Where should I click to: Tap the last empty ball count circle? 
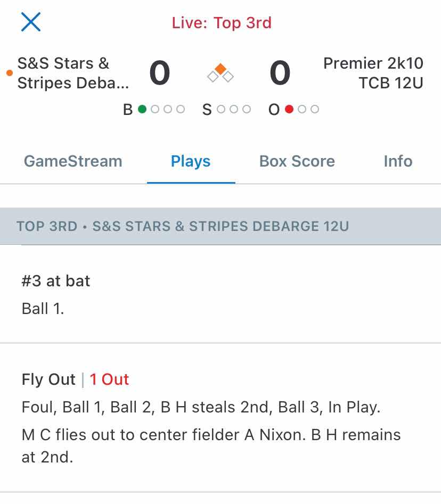coord(181,109)
